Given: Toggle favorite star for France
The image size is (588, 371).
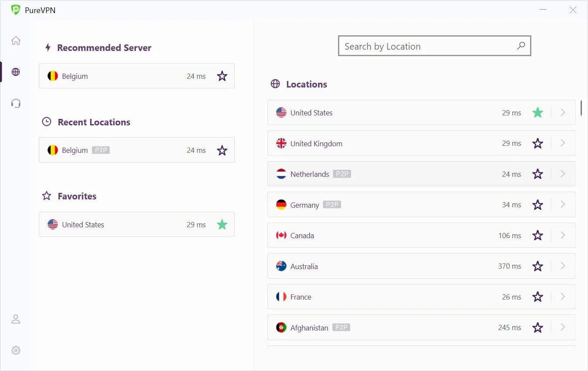Looking at the screenshot, I should click(x=538, y=297).
